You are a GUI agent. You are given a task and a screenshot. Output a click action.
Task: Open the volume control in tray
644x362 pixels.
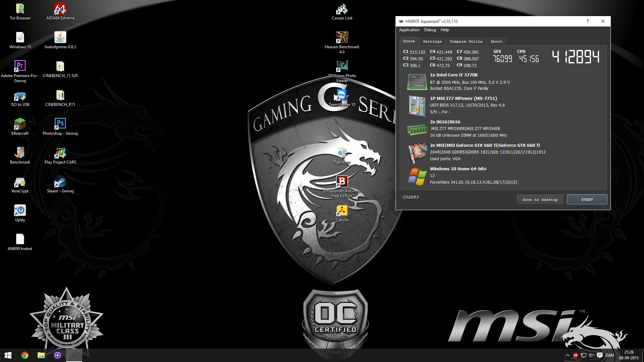(591, 355)
